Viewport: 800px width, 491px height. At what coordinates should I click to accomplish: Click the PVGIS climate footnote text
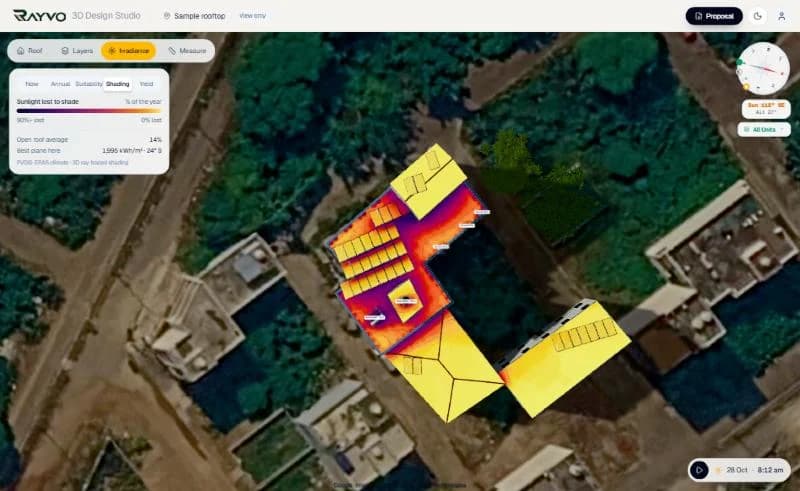[x=72, y=162]
